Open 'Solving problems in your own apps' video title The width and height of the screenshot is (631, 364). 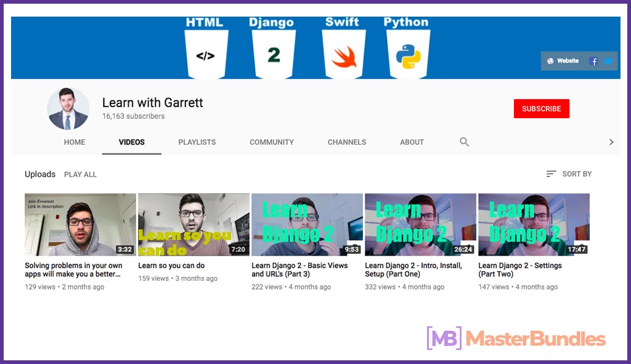tap(73, 270)
